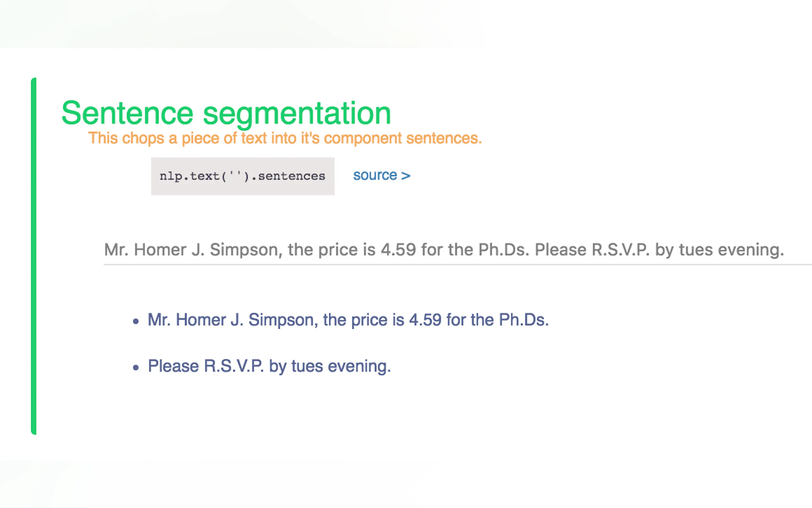Click 'Ph.Ds.' in the first result sentence
Screen dimensions: 812x508
(x=524, y=320)
